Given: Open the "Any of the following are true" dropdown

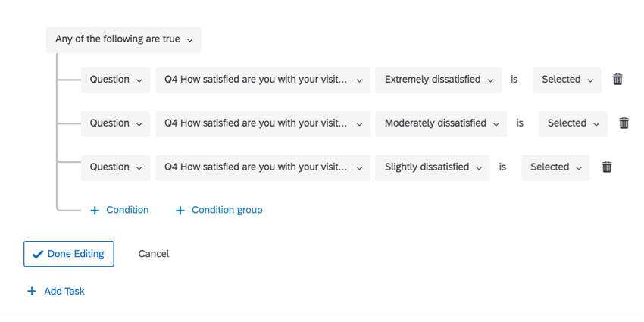Looking at the screenshot, I should click(123, 39).
